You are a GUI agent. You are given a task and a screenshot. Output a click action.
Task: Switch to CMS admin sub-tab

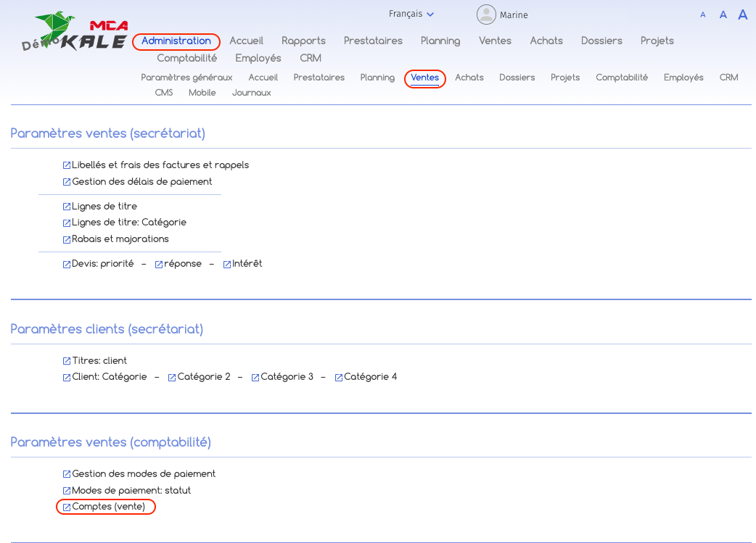point(164,93)
